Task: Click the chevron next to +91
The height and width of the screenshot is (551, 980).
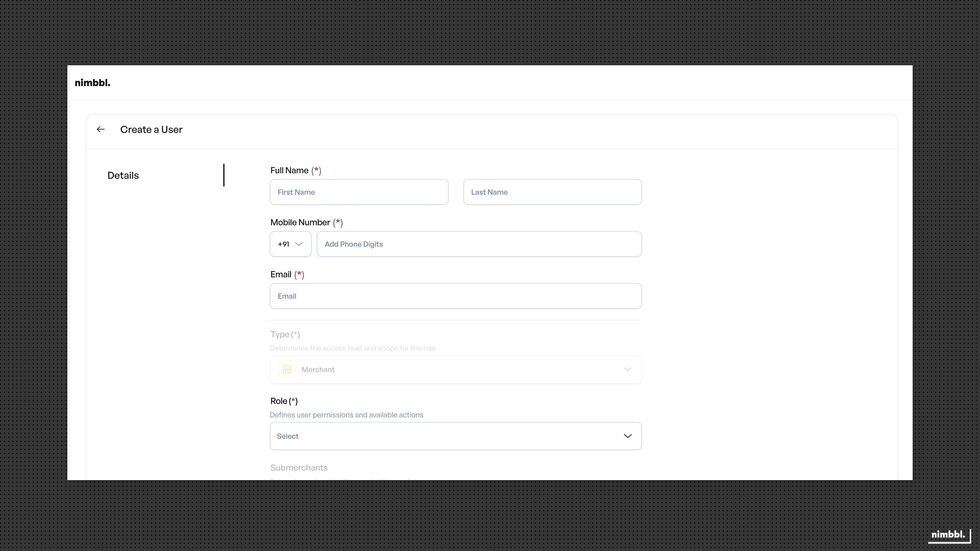Action: click(299, 244)
